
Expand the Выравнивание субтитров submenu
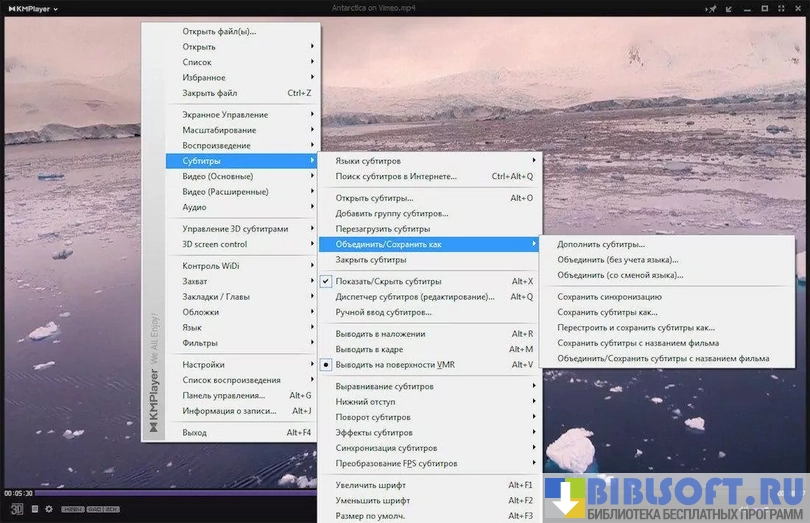pos(384,386)
